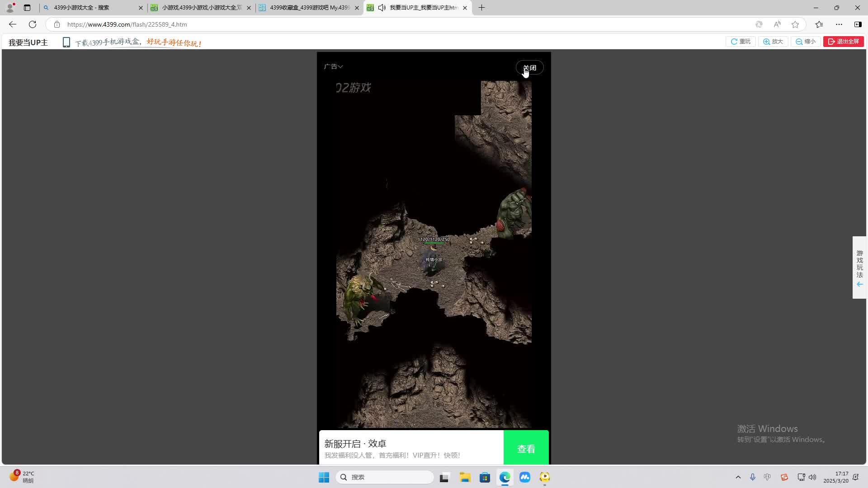Image resolution: width=868 pixels, height=488 pixels.
Task: Mute audio on 我要当UP主 tab
Action: 382,8
